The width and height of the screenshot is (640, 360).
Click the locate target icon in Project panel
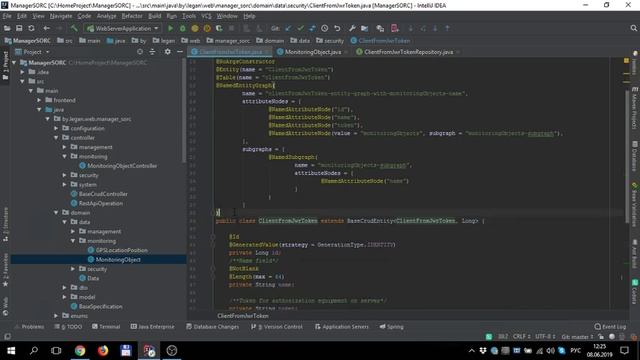click(x=140, y=52)
